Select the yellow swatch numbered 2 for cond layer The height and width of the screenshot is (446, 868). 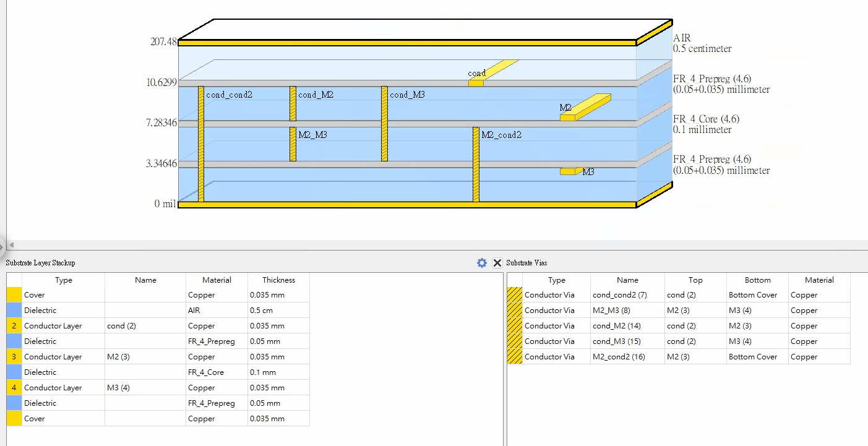(14, 326)
